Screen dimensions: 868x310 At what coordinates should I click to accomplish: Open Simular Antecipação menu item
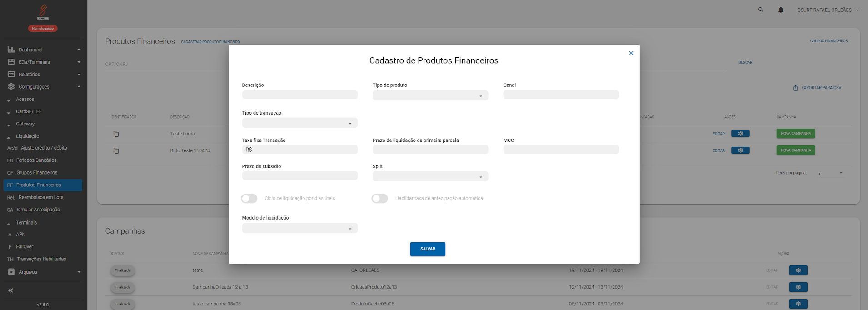43,210
